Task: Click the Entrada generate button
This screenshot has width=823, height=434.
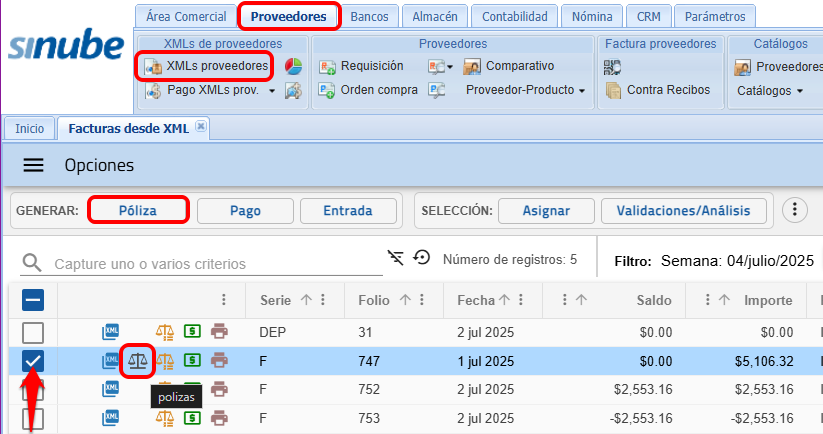Action: pyautogui.click(x=348, y=211)
